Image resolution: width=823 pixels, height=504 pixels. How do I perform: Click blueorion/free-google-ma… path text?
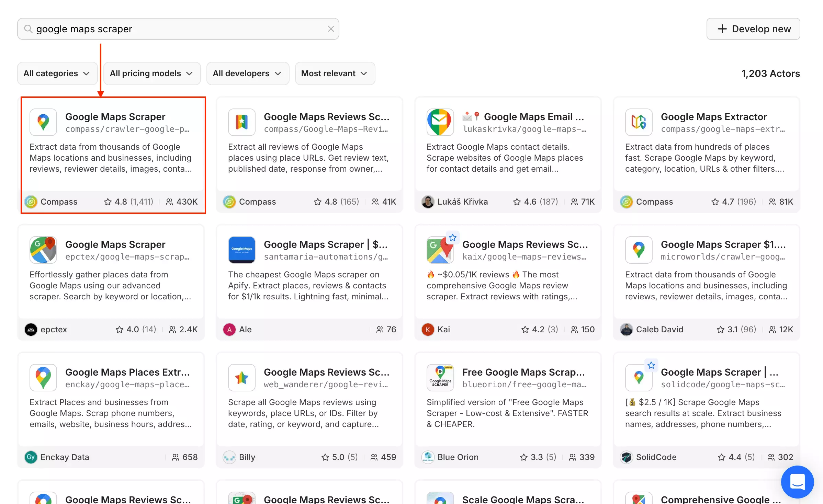(x=525, y=385)
